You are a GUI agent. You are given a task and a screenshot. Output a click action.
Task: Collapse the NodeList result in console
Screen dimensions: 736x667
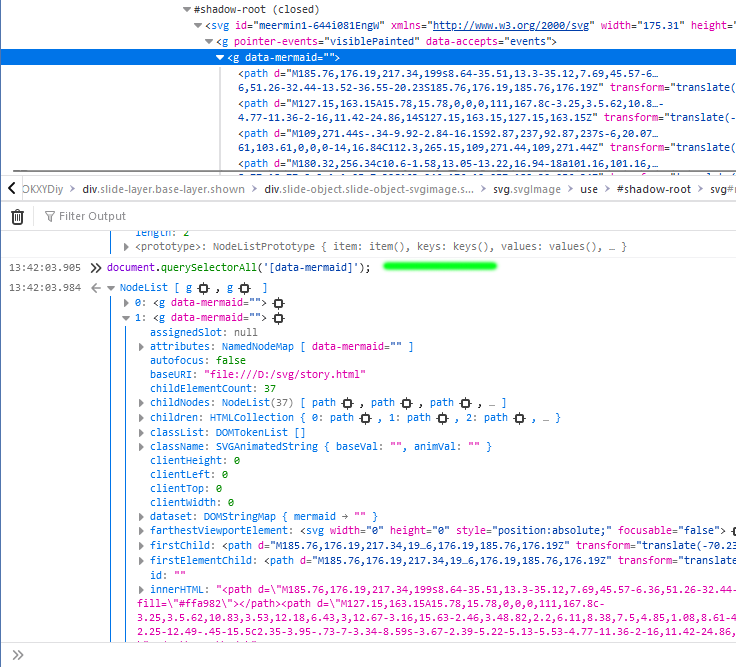point(111,288)
